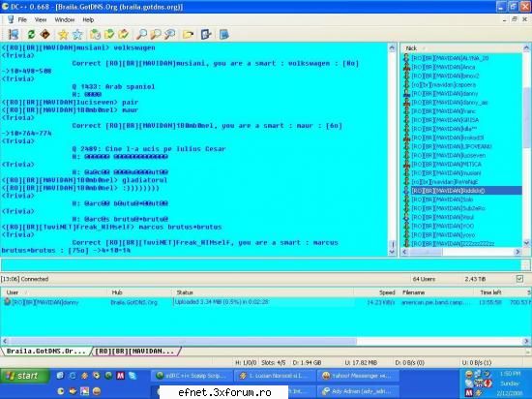Click the '64 Users' status text
The image size is (532, 399).
pos(424,279)
